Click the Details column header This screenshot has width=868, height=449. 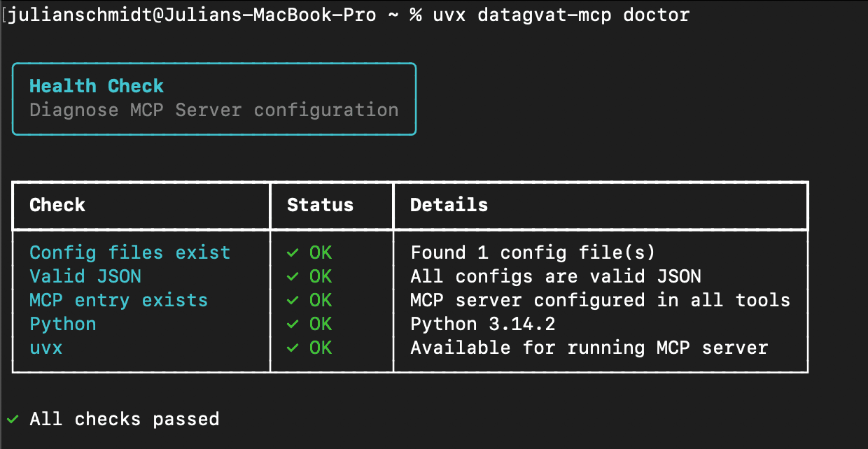(448, 205)
